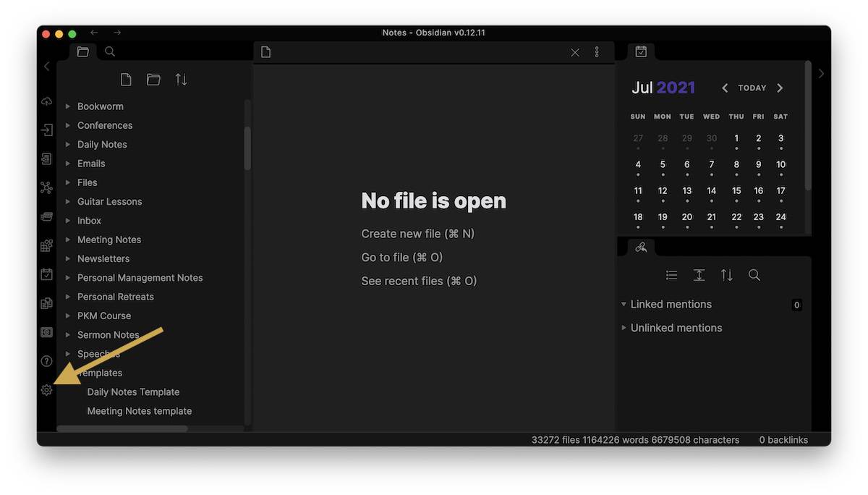Expand the Inbox folder
The width and height of the screenshot is (868, 495).
pyautogui.click(x=67, y=221)
